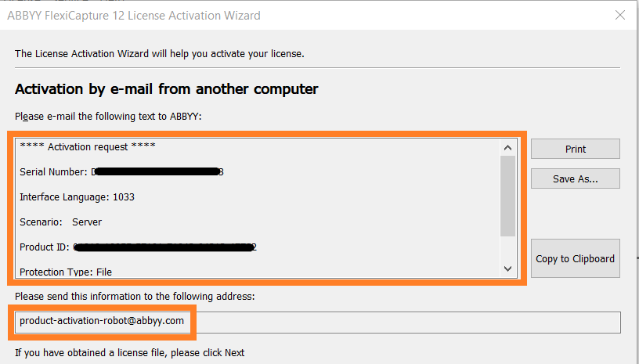Click the Scenario: Server line

coord(61,222)
